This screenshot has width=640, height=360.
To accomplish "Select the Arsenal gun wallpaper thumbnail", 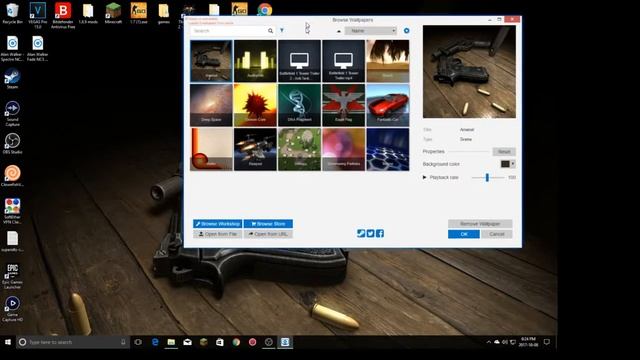I will click(x=211, y=61).
